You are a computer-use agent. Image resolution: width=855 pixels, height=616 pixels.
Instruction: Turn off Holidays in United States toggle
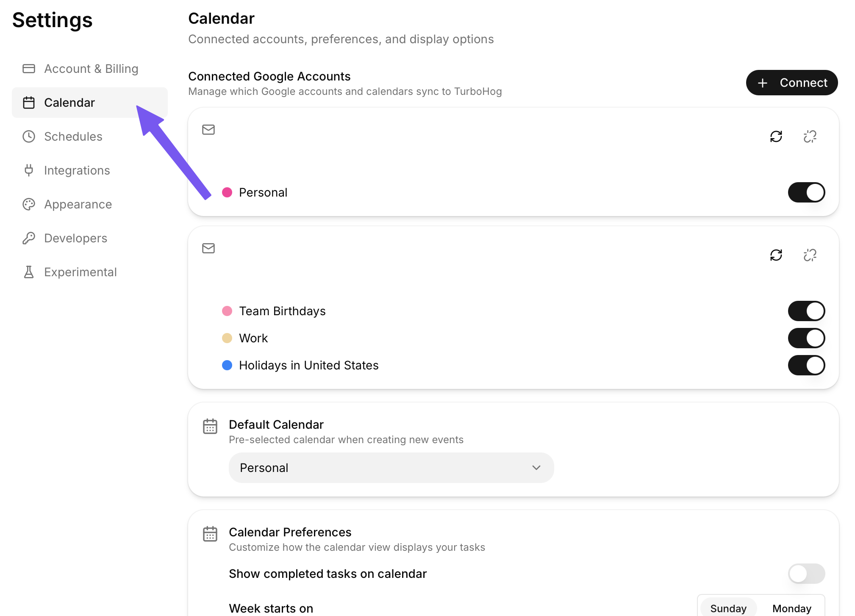(806, 365)
